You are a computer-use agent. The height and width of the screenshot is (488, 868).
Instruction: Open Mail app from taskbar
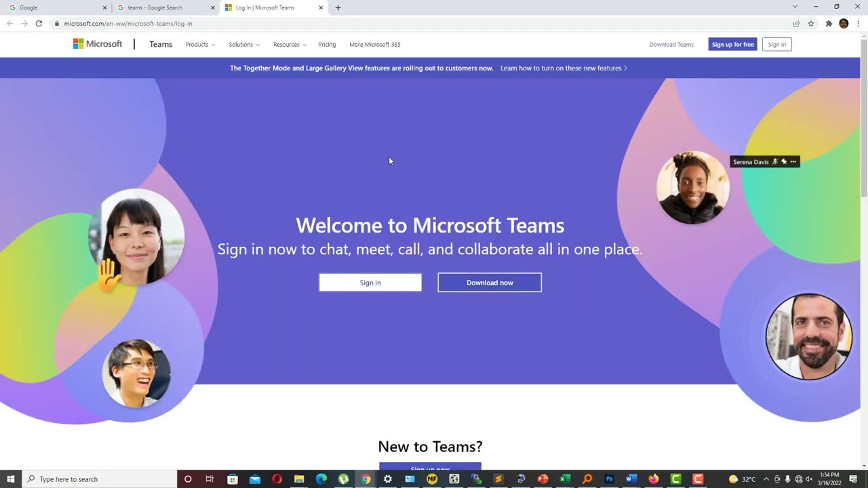tap(255, 479)
